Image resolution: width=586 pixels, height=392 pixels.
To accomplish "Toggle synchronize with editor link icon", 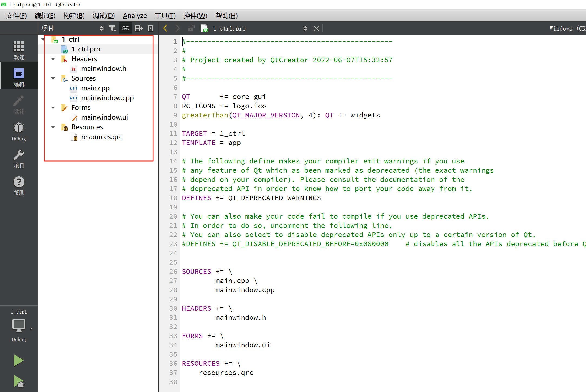I will pos(126,28).
